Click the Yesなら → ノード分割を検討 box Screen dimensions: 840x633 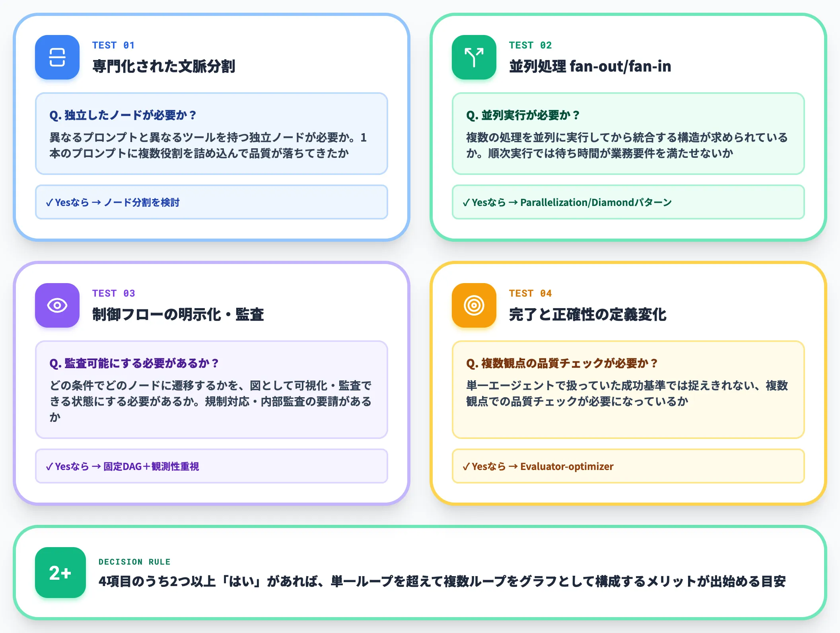tap(212, 202)
